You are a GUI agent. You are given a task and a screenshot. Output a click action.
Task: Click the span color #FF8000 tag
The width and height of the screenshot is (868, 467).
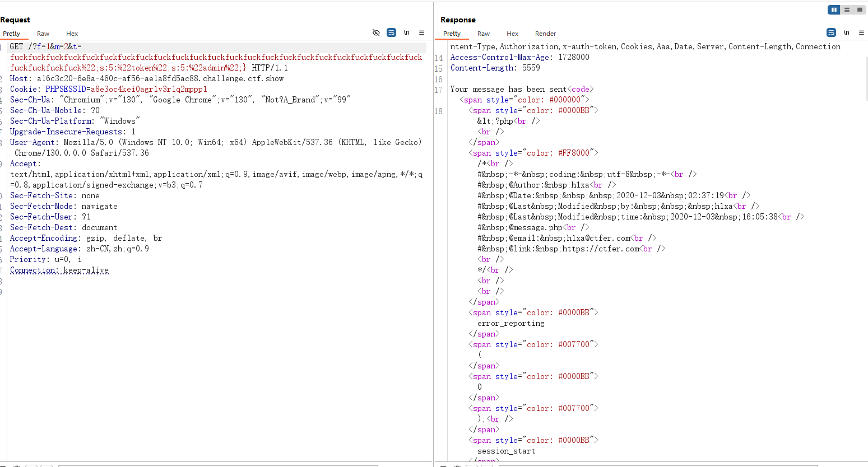533,153
